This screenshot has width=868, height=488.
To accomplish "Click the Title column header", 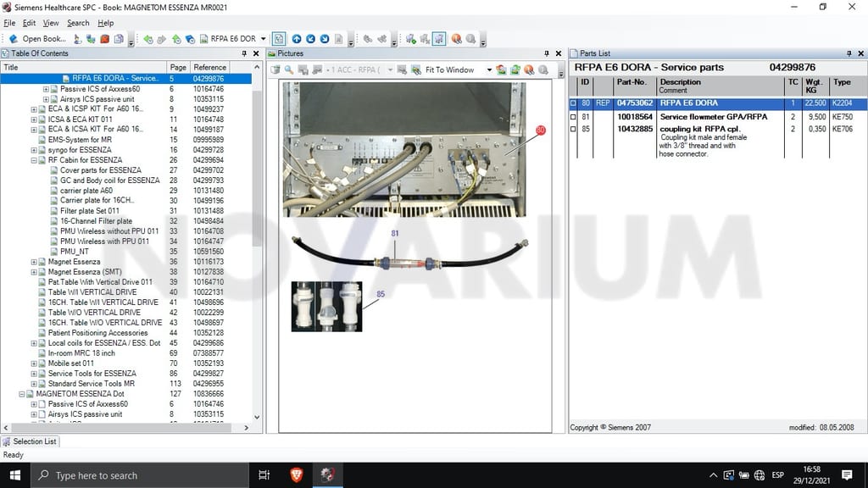I will click(x=84, y=68).
